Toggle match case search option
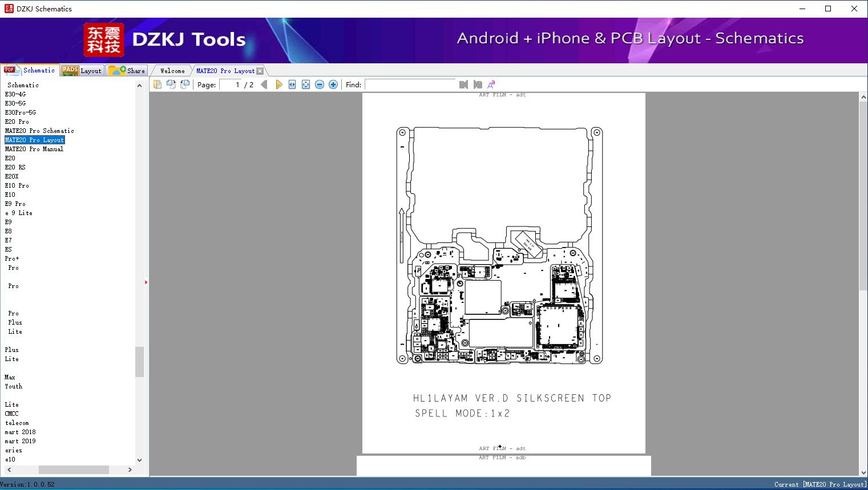 [491, 84]
